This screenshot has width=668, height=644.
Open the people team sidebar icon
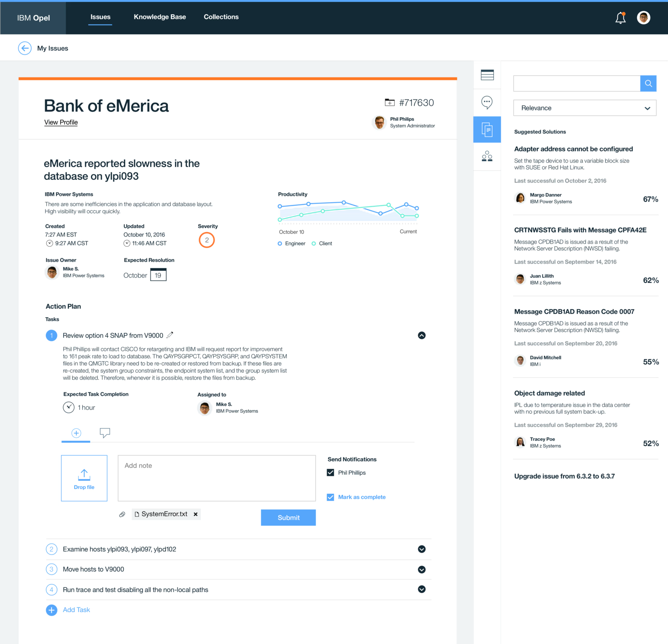(x=487, y=156)
